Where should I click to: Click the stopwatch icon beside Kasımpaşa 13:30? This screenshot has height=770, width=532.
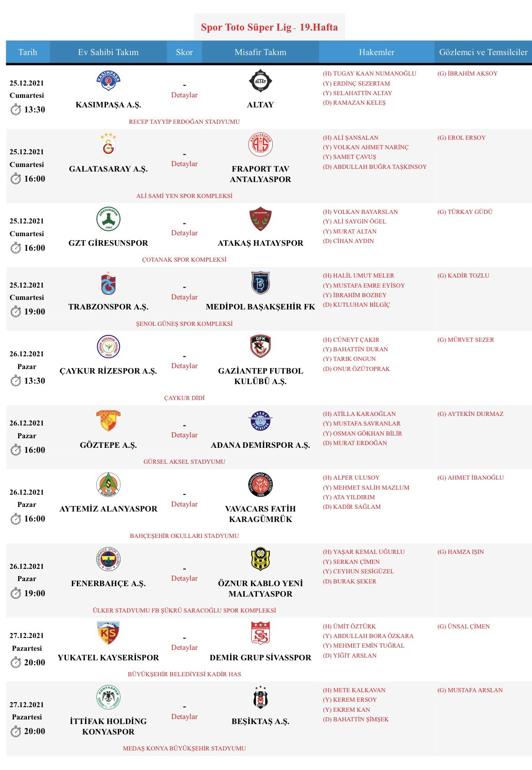click(x=16, y=110)
